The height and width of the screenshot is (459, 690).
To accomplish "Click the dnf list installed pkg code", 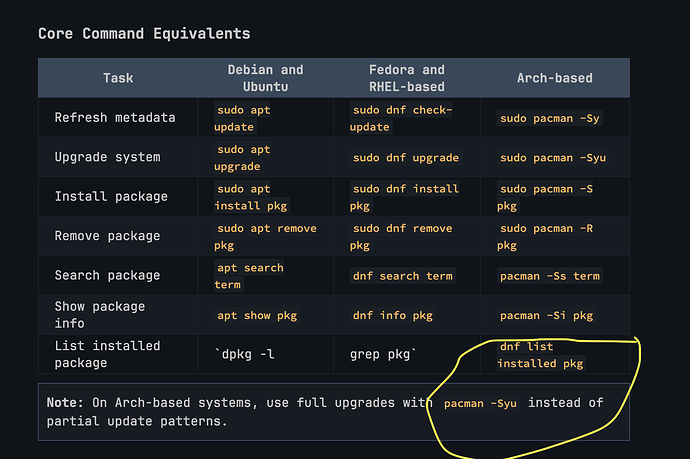I will (x=541, y=355).
